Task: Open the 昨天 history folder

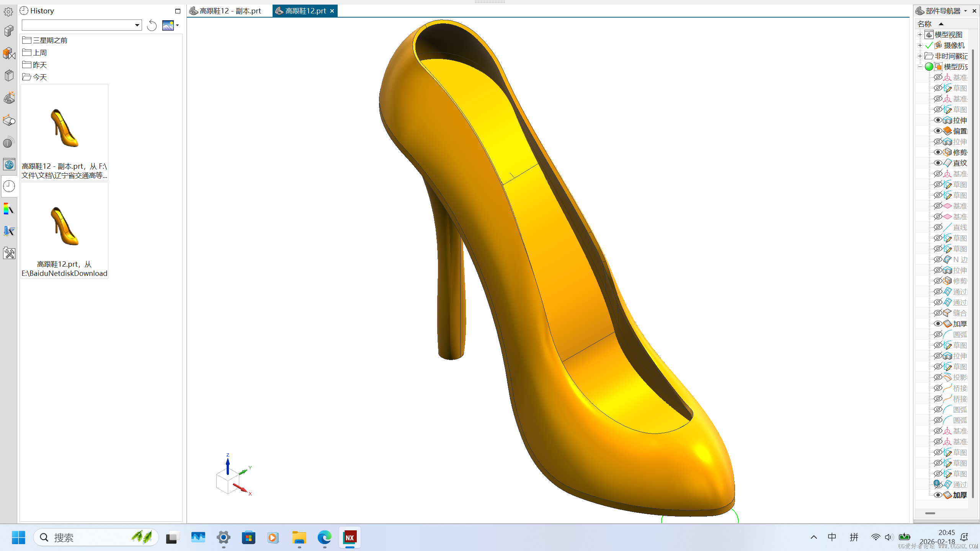Action: point(39,65)
